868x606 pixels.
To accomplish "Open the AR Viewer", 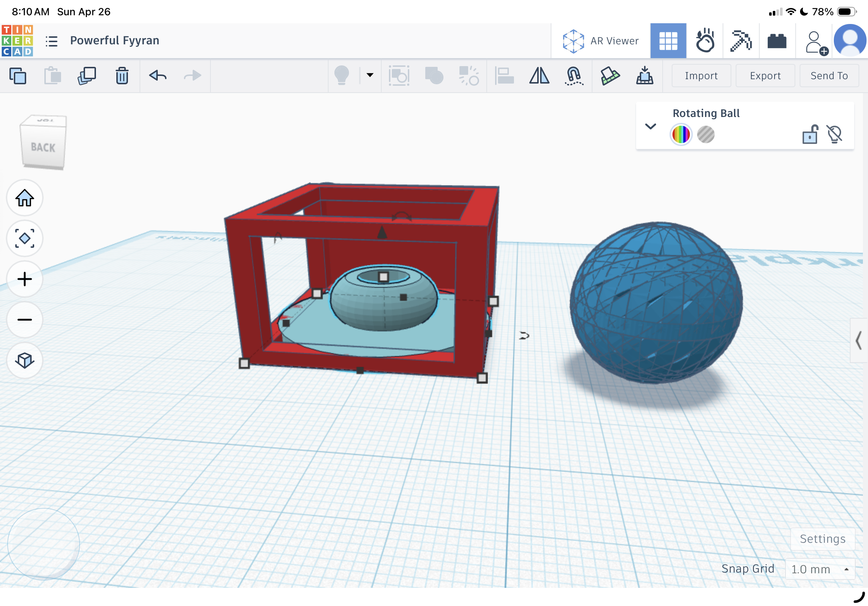I will coord(600,41).
